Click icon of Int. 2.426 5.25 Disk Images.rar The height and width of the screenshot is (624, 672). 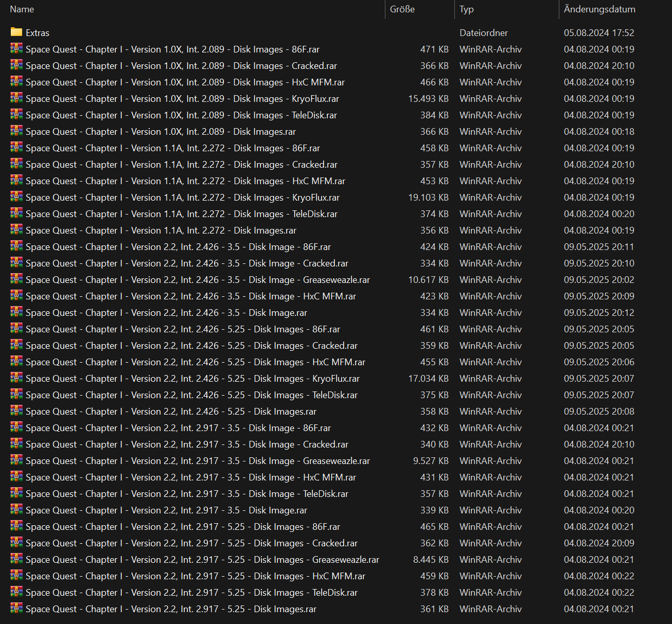click(x=16, y=411)
